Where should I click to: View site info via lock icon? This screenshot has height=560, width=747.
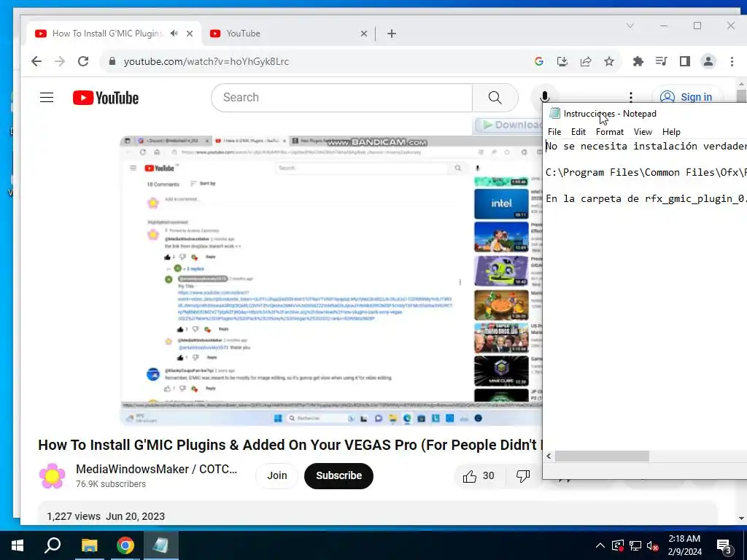tap(112, 61)
